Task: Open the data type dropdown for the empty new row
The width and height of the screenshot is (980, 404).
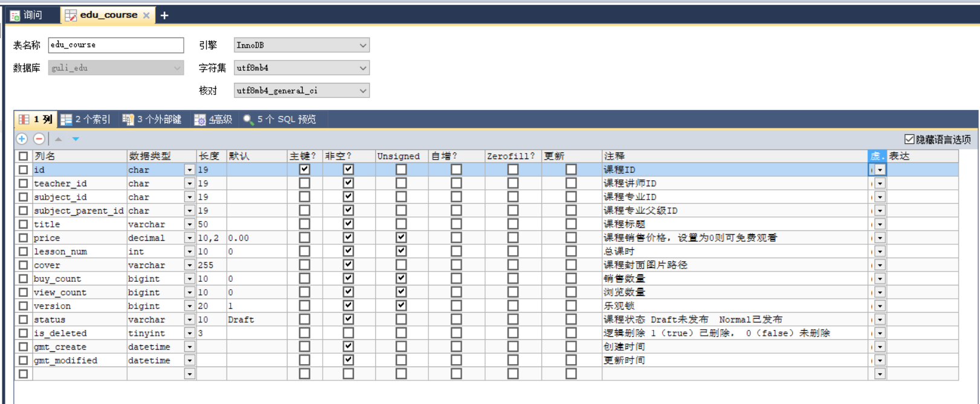Action: [190, 374]
